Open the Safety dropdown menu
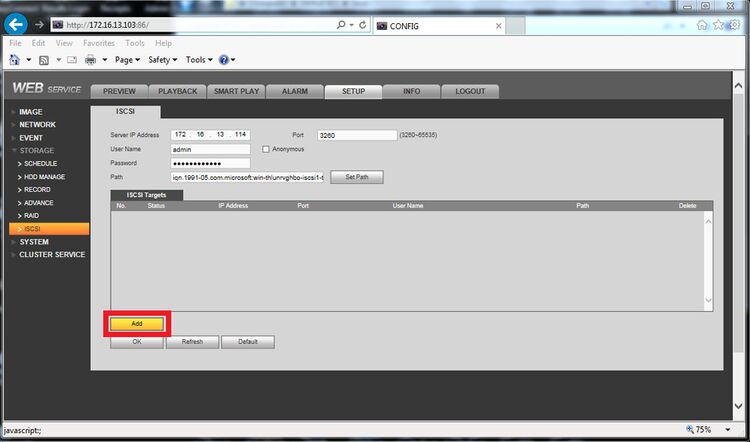The height and width of the screenshot is (442, 750). [x=163, y=60]
